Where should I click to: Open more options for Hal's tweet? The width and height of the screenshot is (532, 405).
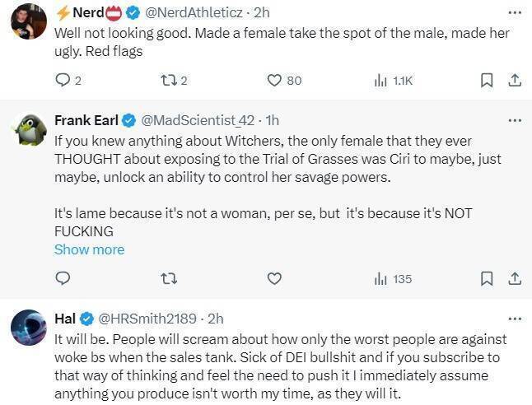(515, 318)
